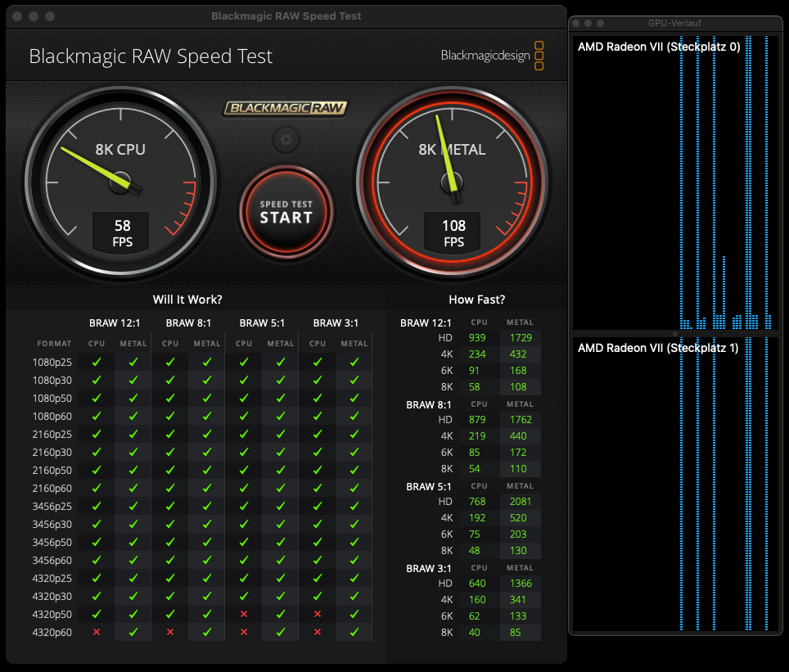789x672 pixels.
Task: Click the 108 FPS readout in METAL gauge
Action: [453, 232]
